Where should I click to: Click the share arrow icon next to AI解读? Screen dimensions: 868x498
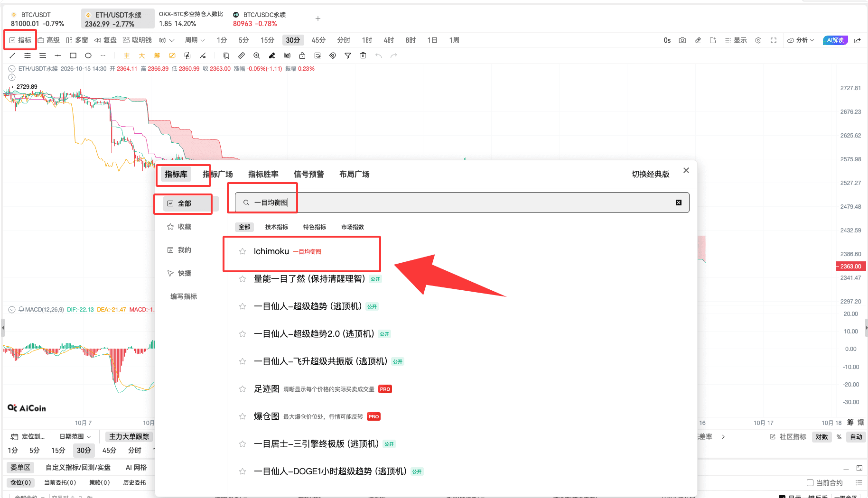click(x=858, y=40)
